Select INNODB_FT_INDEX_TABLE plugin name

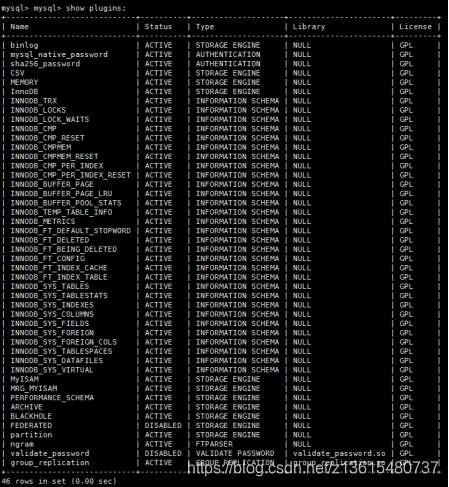click(59, 277)
